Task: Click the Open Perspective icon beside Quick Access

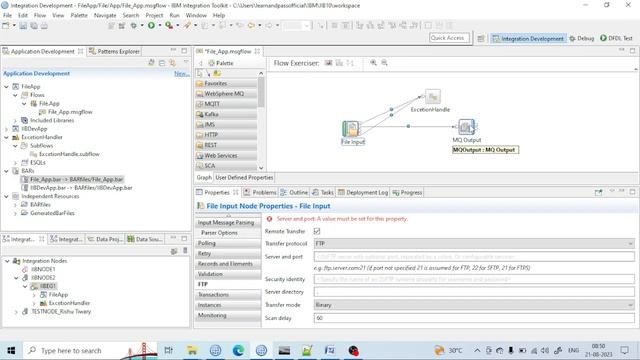Action: [x=481, y=38]
